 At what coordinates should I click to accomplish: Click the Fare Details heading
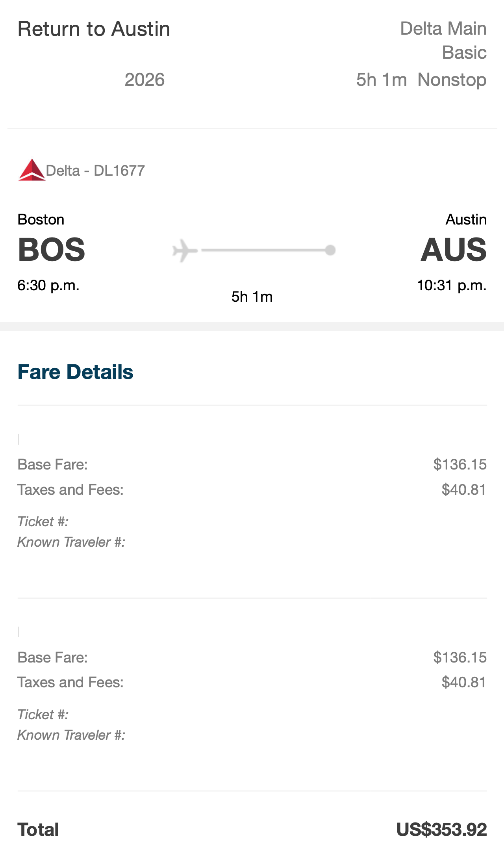tap(75, 372)
